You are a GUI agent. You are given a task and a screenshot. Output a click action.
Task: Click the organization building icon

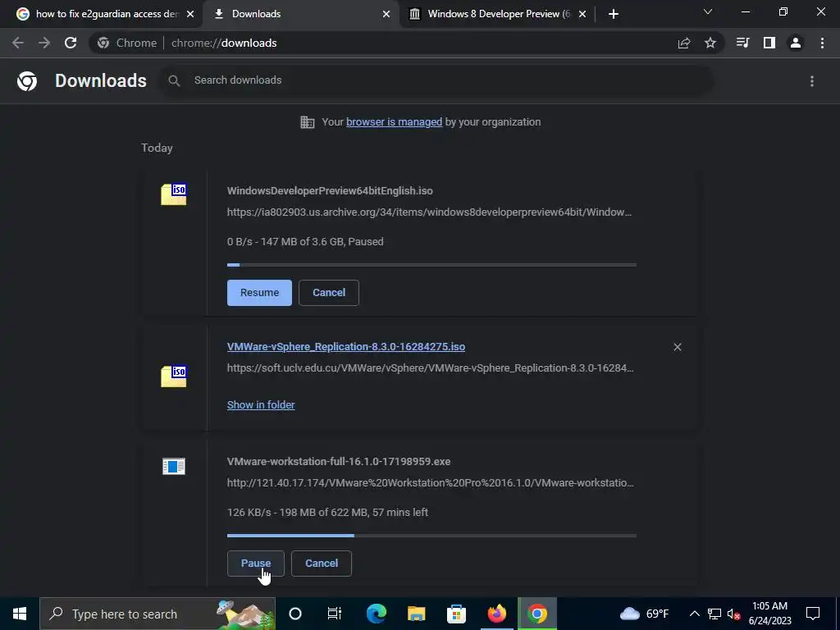(308, 122)
